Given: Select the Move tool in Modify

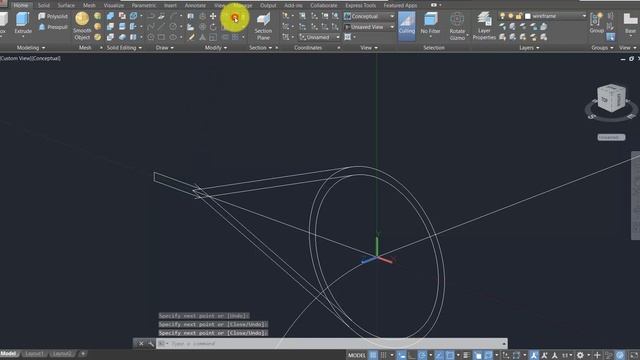Looking at the screenshot, I should 213,16.
